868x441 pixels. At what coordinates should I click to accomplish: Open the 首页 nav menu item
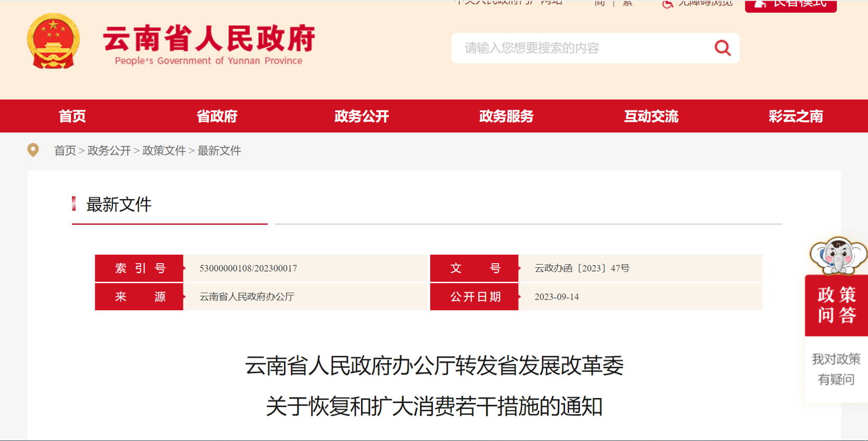coord(72,116)
